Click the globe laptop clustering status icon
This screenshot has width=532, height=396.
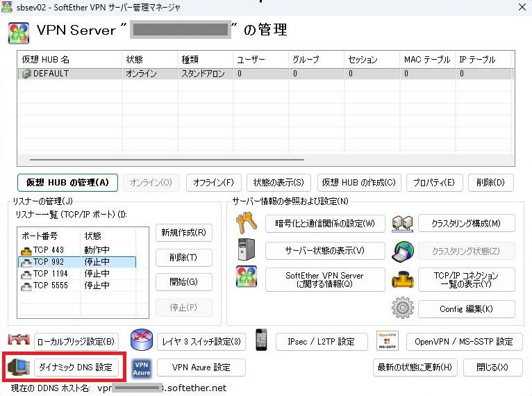(402, 251)
